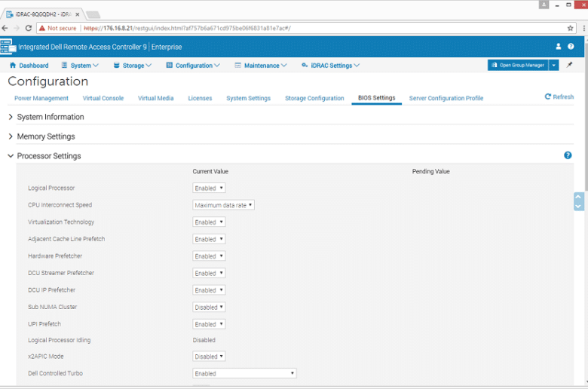Open the CPU Interconnect Speed dropdown

tap(223, 205)
